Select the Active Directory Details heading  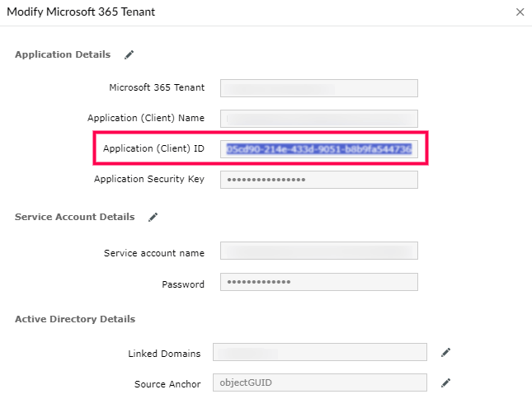tap(75, 319)
